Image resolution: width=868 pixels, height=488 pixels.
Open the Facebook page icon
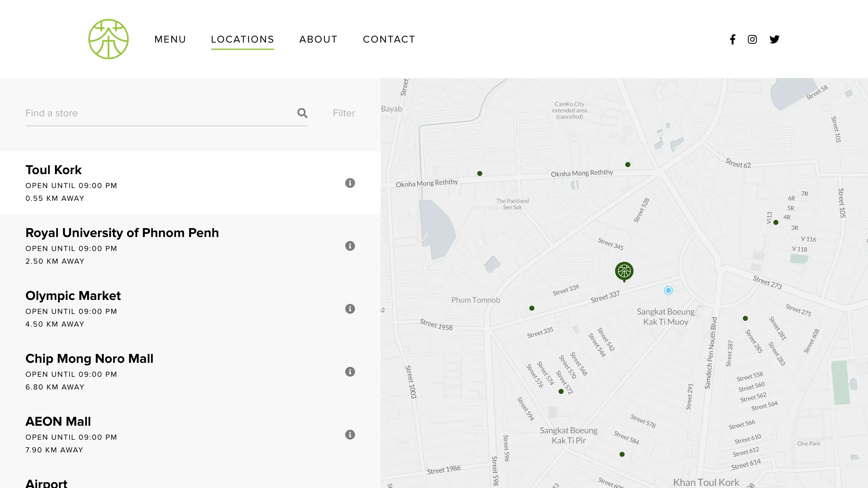tap(732, 39)
